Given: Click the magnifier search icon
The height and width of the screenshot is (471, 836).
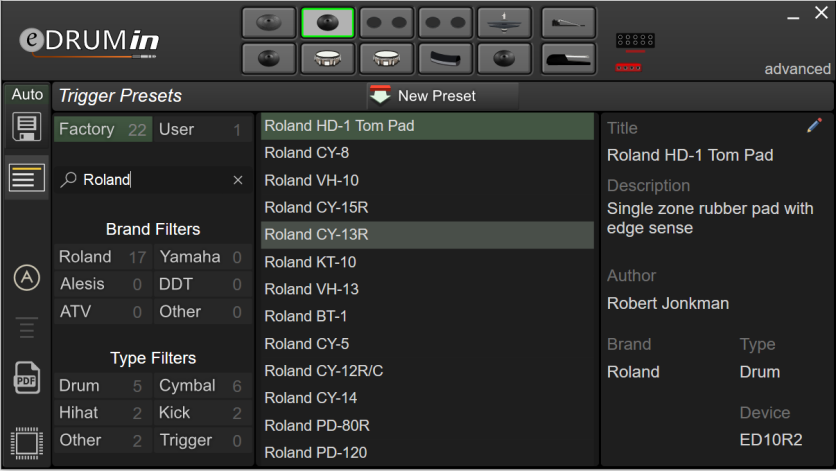Looking at the screenshot, I should [x=68, y=180].
